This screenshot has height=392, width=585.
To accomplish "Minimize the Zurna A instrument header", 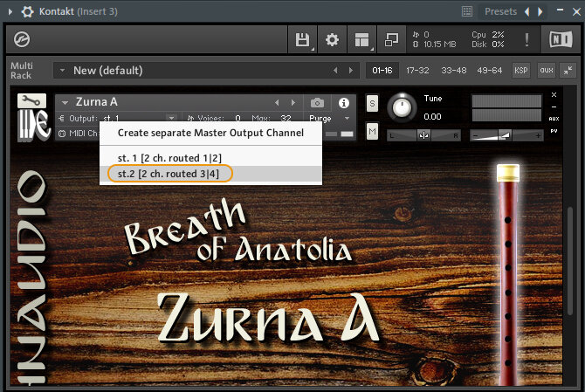I will coord(554,107).
